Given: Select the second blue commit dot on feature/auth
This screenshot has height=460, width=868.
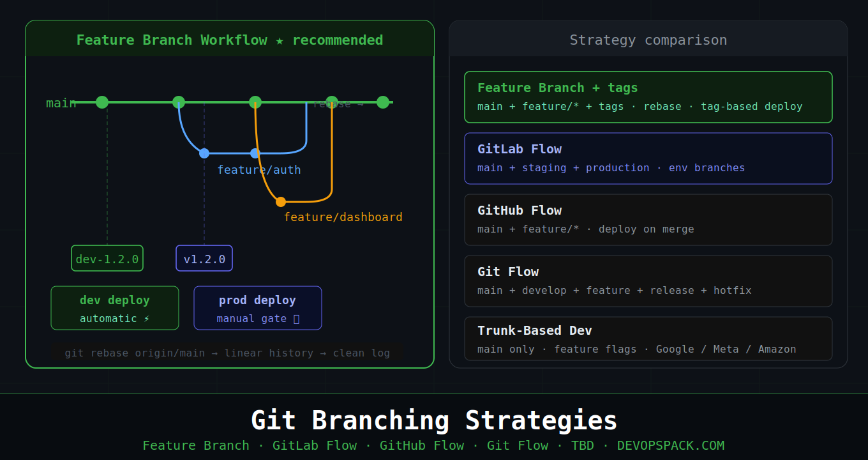Looking at the screenshot, I should (255, 153).
